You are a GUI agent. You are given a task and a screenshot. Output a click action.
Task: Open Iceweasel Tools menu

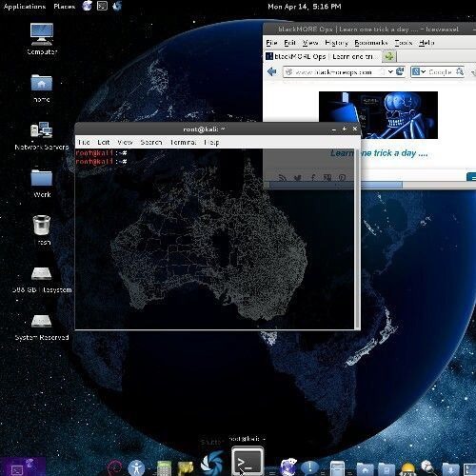(x=404, y=43)
